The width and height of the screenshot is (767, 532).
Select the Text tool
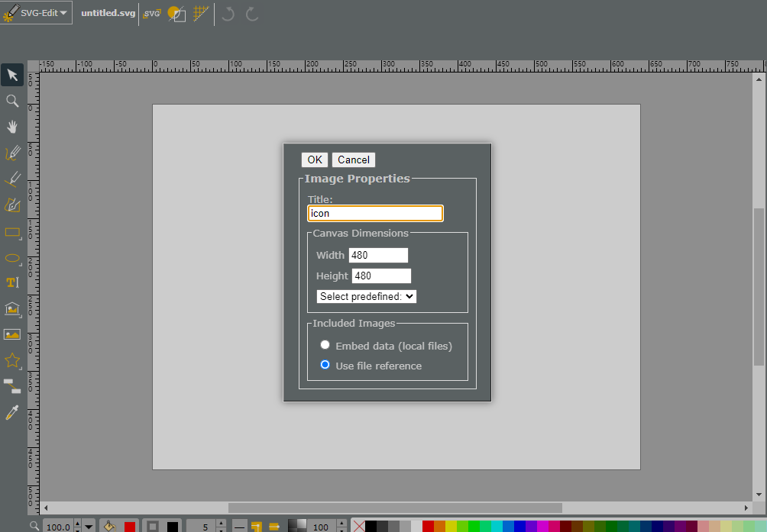(12, 282)
